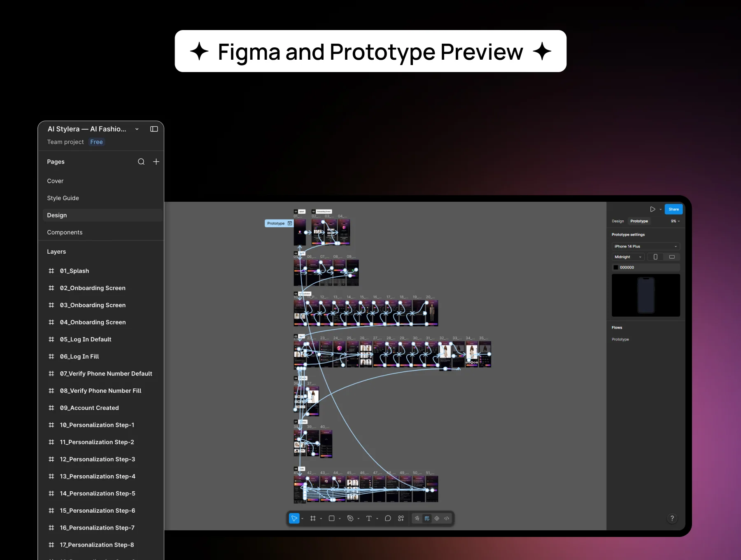Click frame icon of 17_Personalization Step-8
This screenshot has width=741, height=560.
pos(51,545)
